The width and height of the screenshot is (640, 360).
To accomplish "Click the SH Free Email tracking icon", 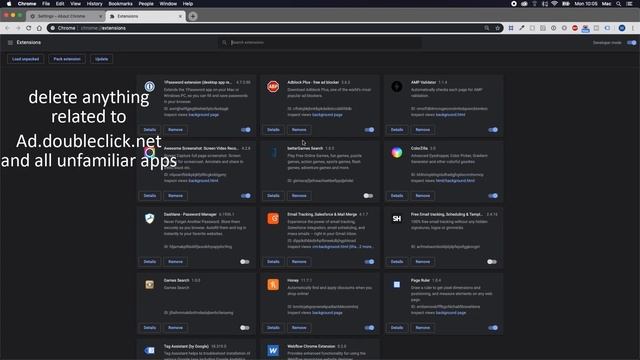I will [x=397, y=219].
